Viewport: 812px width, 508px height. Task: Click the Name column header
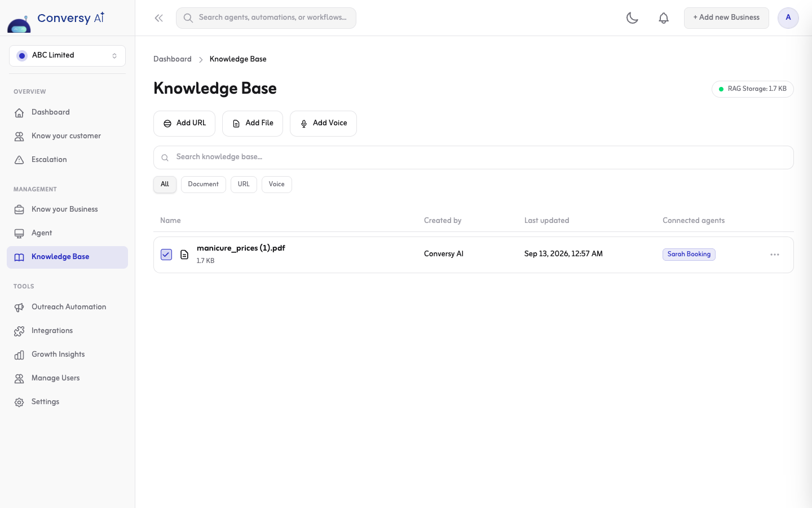pyautogui.click(x=170, y=221)
